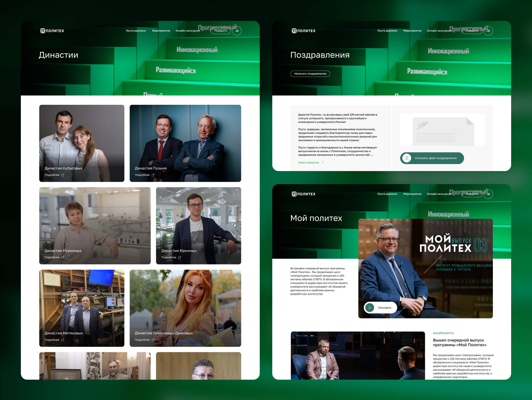Open Лента времени on the Династии page
The image size is (532, 400).
point(136,31)
